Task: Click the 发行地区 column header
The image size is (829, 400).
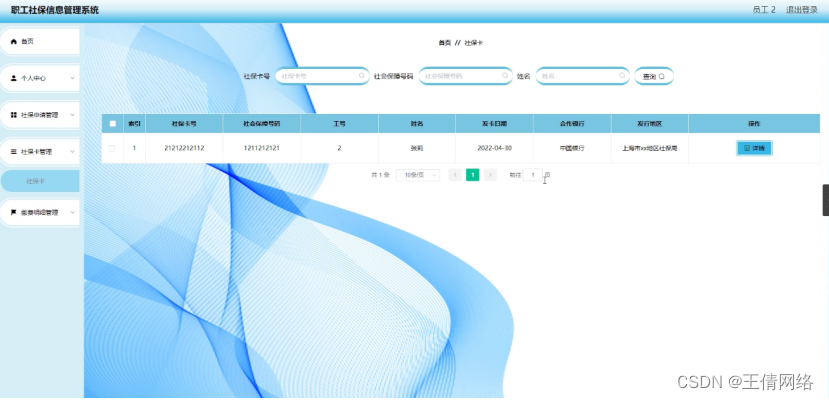Action: [649, 124]
